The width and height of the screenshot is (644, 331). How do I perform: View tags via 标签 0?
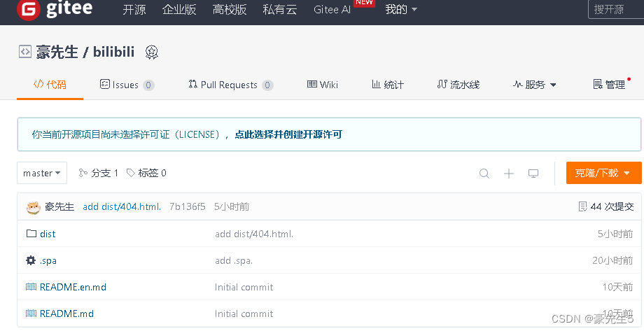pyautogui.click(x=146, y=173)
